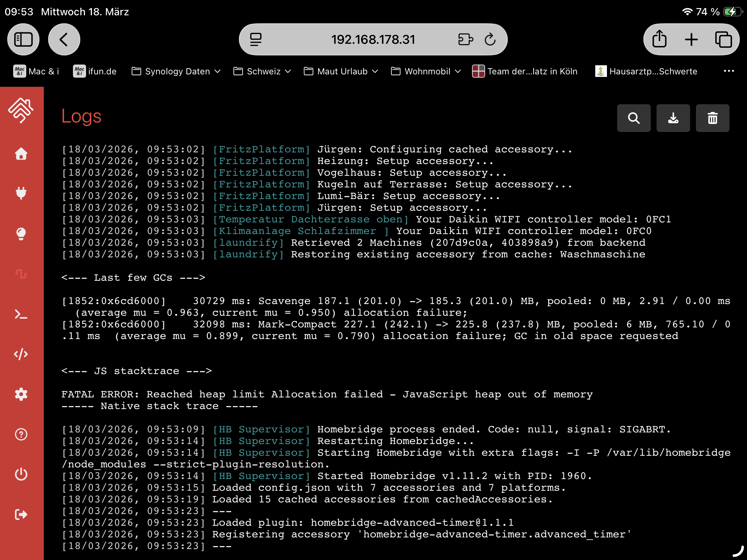Reload the page with the refresh icon

[490, 39]
